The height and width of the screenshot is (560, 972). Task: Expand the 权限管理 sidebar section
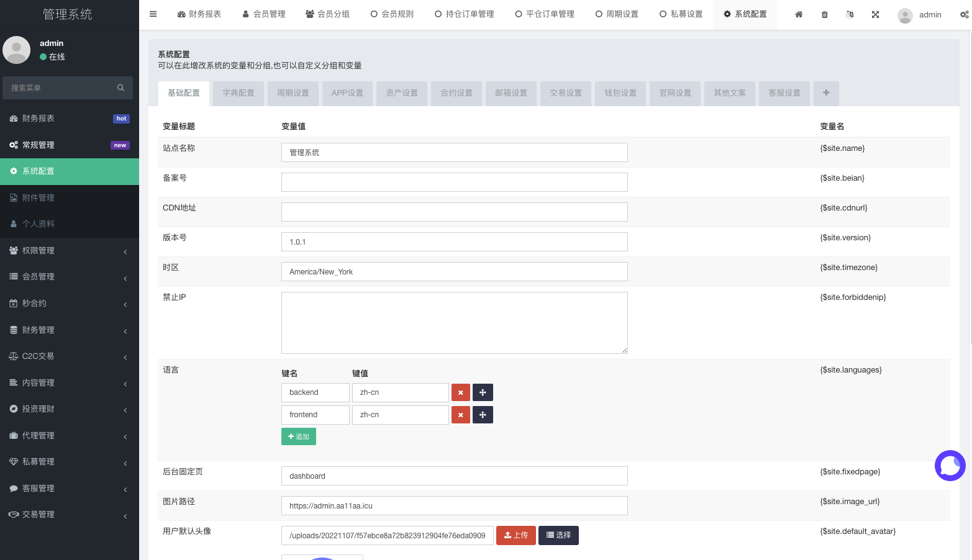[x=37, y=250]
